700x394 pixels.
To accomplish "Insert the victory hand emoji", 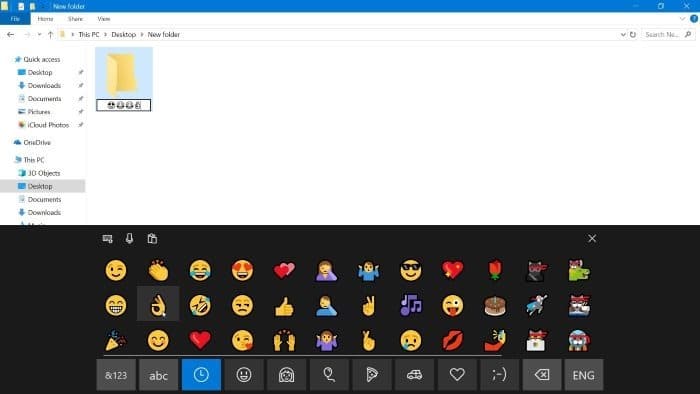I will click(369, 306).
